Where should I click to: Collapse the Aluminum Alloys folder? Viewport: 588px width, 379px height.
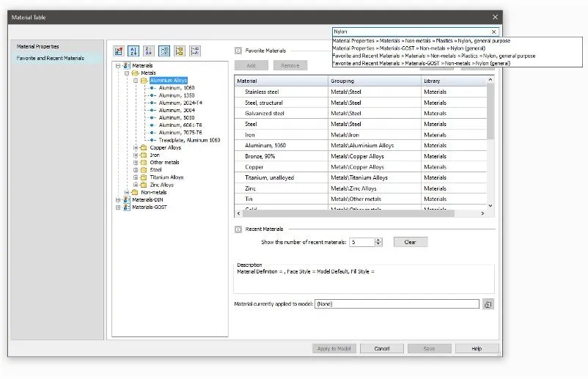pyautogui.click(x=136, y=81)
